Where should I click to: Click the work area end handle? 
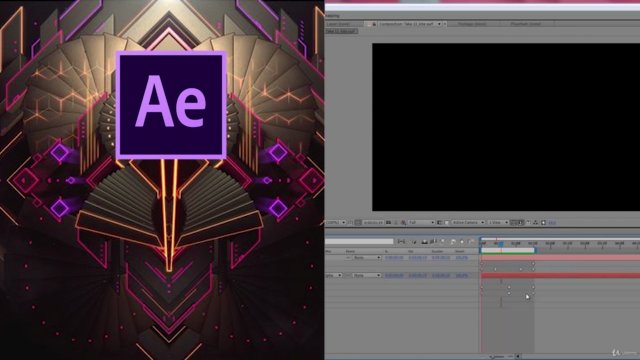535,250
